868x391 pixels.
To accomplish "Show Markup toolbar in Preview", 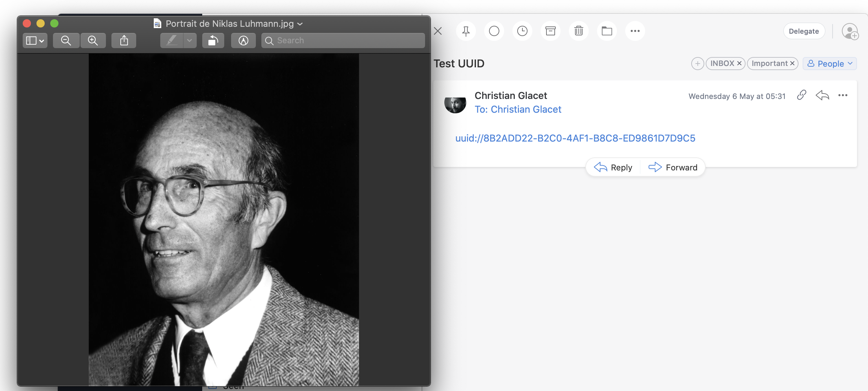I will click(x=243, y=41).
